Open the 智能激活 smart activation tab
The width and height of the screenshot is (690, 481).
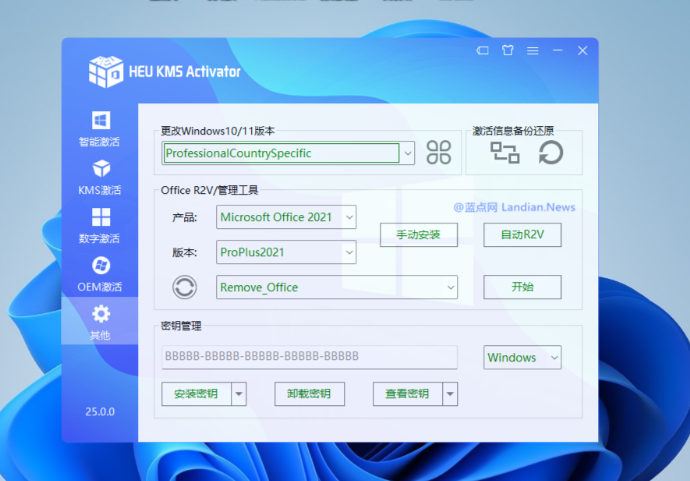coord(100,129)
